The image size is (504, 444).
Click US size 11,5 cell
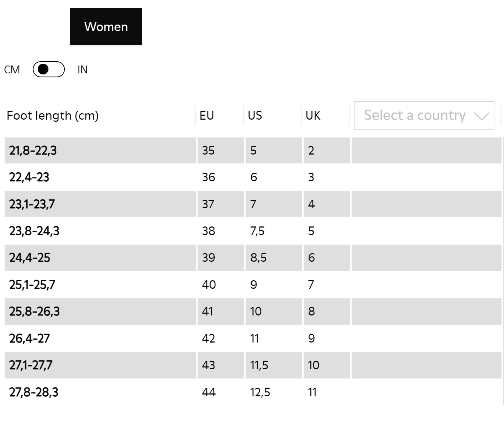tap(259, 365)
